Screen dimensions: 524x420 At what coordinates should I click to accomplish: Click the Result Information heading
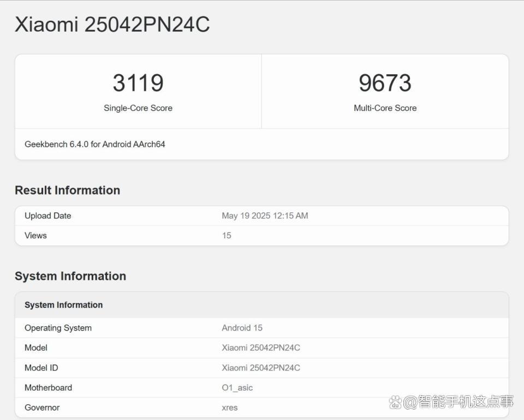click(68, 190)
